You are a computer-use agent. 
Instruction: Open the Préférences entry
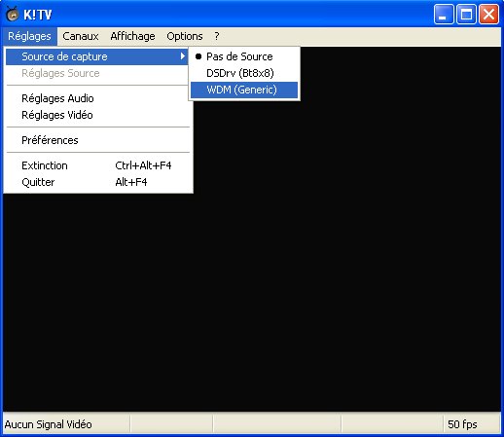(97, 140)
